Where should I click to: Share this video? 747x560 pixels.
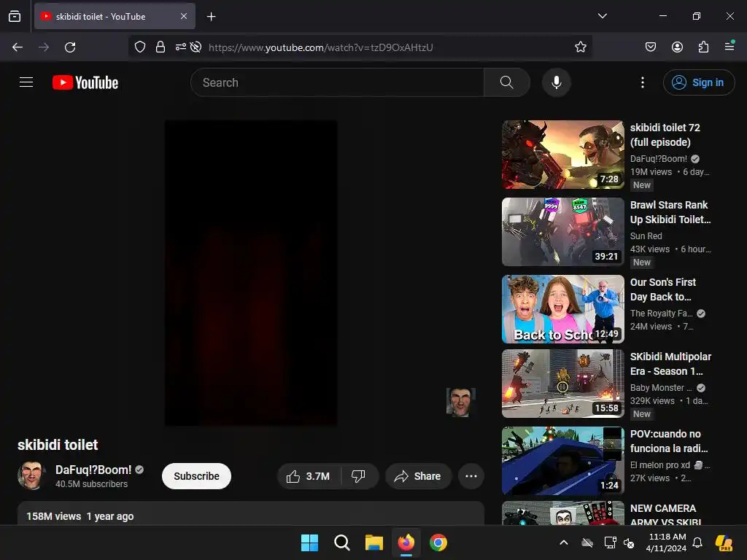418,476
